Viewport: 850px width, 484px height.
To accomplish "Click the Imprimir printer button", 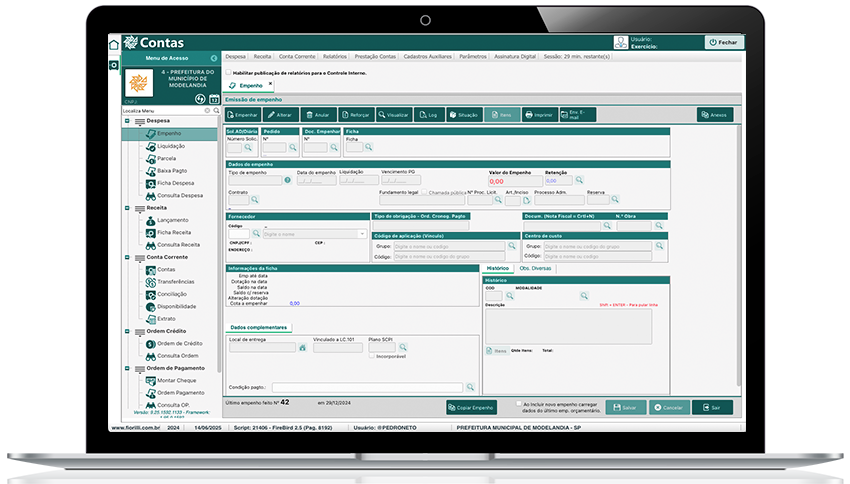I will (x=539, y=116).
